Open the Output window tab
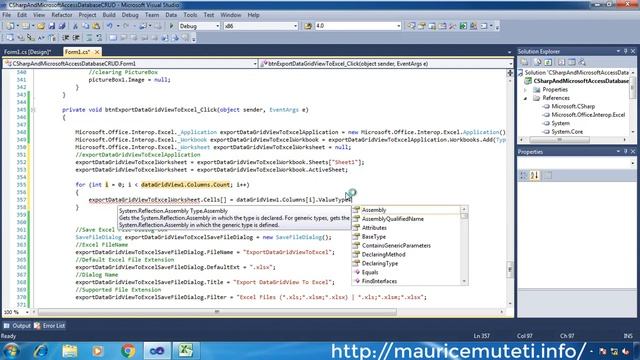This screenshot has width=640, height=360. coord(17,326)
